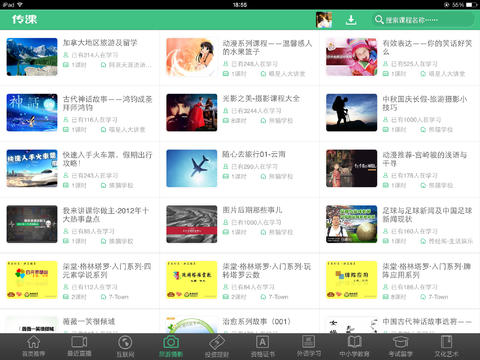Focus the course name search field
Image resolution: width=480 pixels, height=360 pixels.
[423, 20]
